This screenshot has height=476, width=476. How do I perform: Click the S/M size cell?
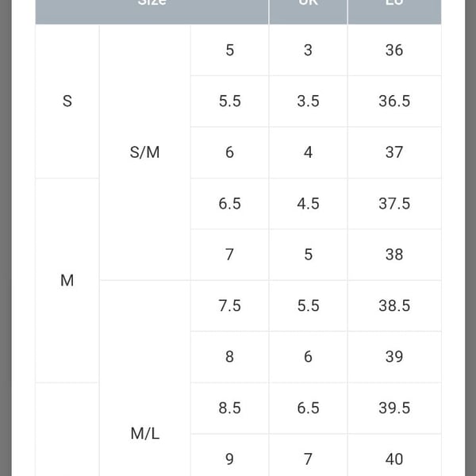pos(145,152)
